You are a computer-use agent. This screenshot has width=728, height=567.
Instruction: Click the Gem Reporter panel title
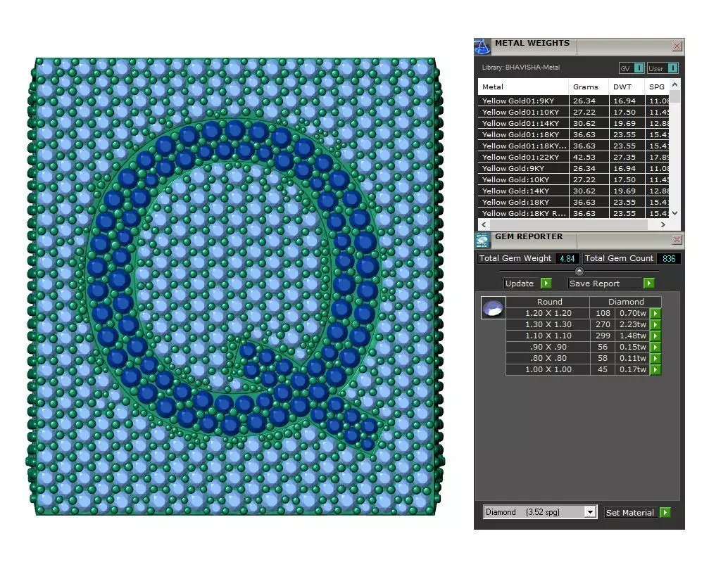click(528, 236)
